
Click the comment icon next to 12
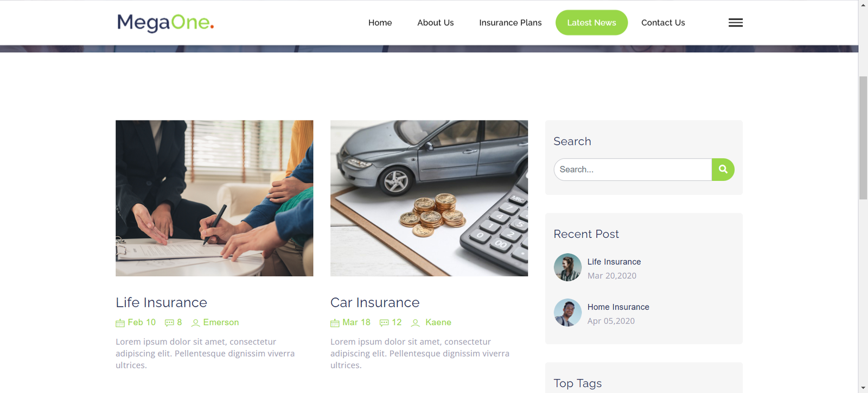coord(384,323)
